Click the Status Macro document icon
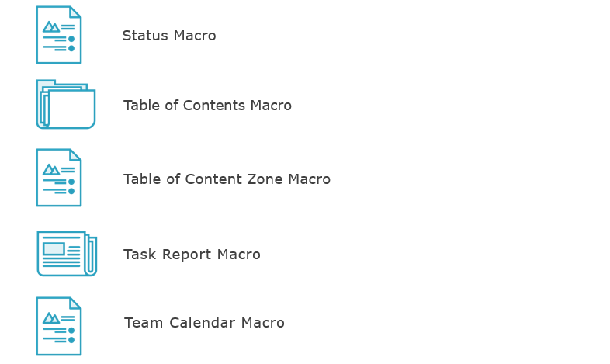This screenshot has height=364, width=610. (59, 35)
